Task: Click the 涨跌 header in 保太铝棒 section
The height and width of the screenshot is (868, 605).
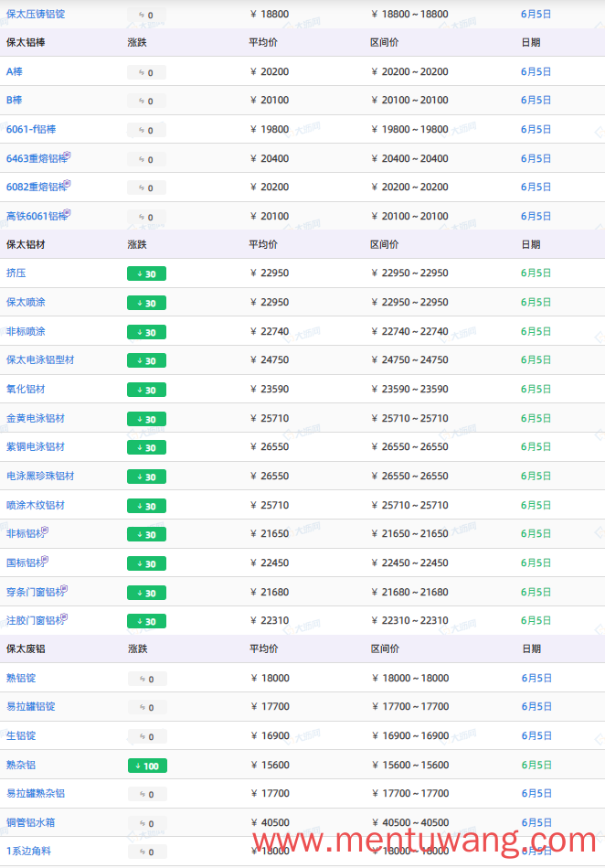Action: click(137, 43)
